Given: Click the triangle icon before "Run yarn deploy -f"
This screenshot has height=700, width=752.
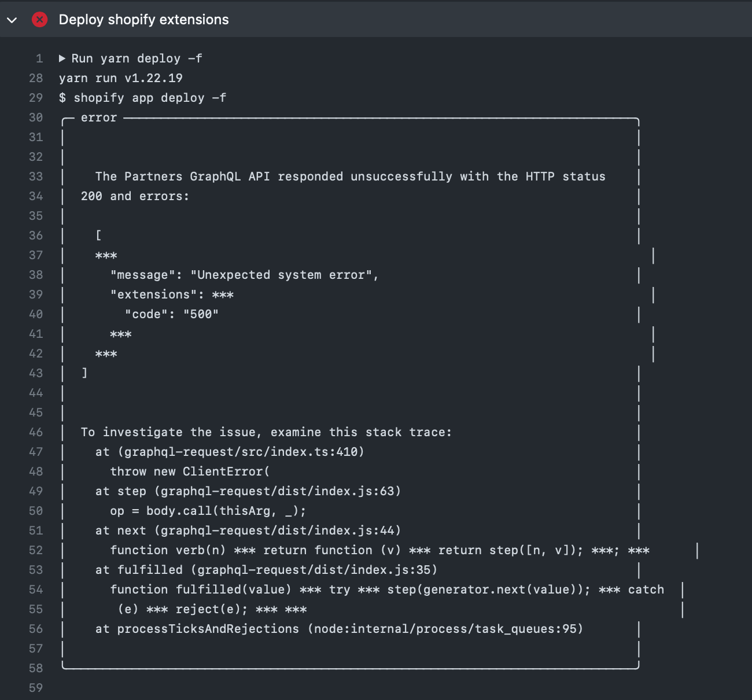Looking at the screenshot, I should [x=62, y=58].
